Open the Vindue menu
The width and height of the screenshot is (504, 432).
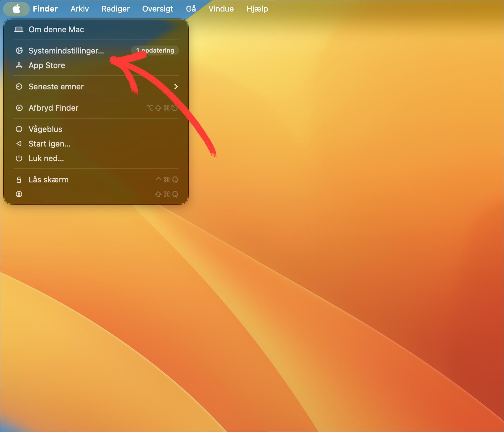221,9
